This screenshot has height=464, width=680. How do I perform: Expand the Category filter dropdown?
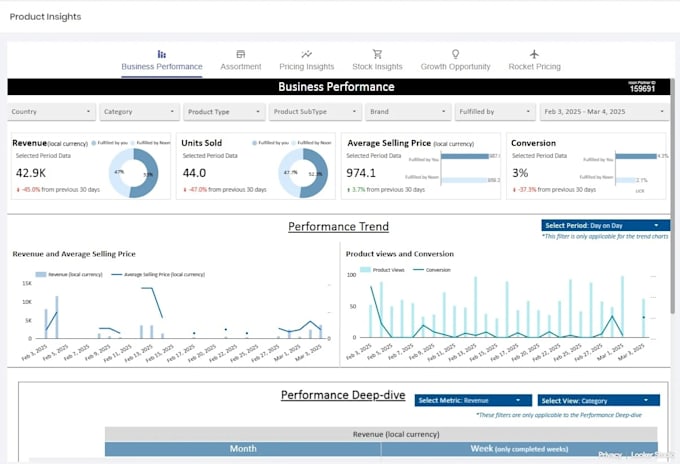click(139, 111)
